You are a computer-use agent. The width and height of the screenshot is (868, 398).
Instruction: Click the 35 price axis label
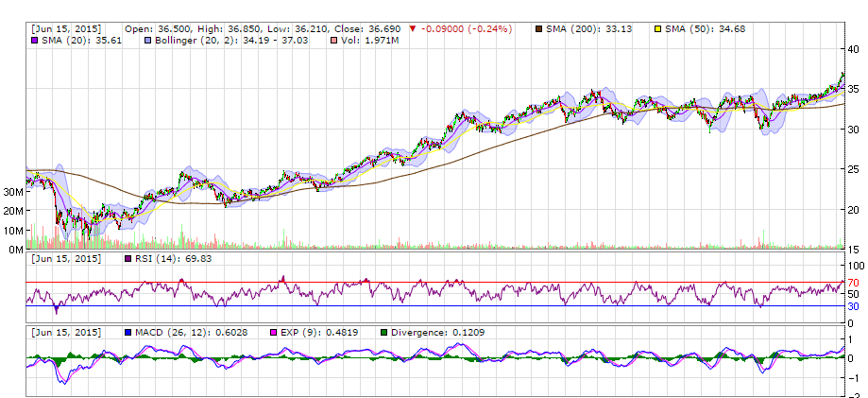[x=853, y=89]
